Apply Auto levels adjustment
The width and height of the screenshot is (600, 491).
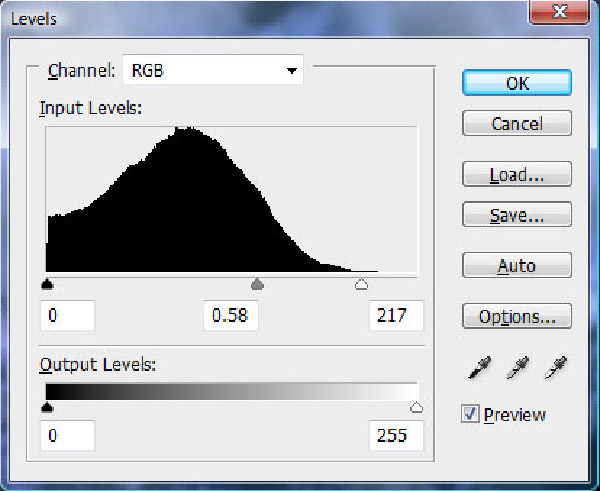pyautogui.click(x=517, y=265)
